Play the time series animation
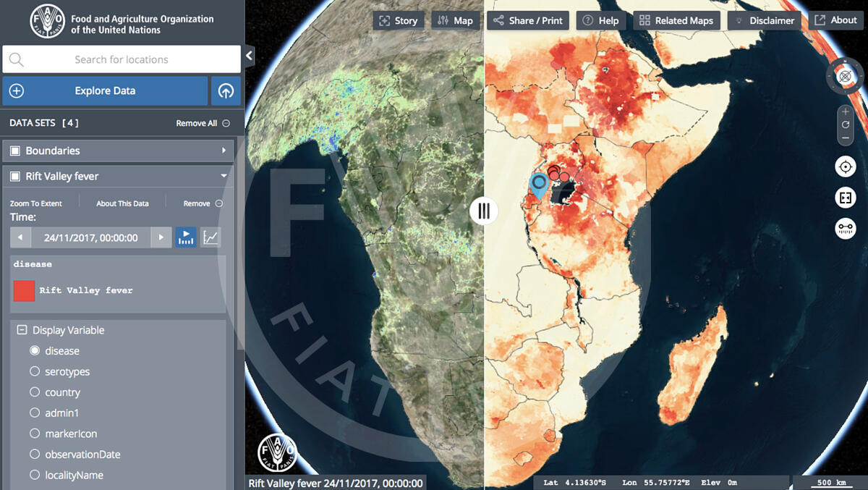Image resolution: width=868 pixels, height=490 pixels. pos(186,237)
